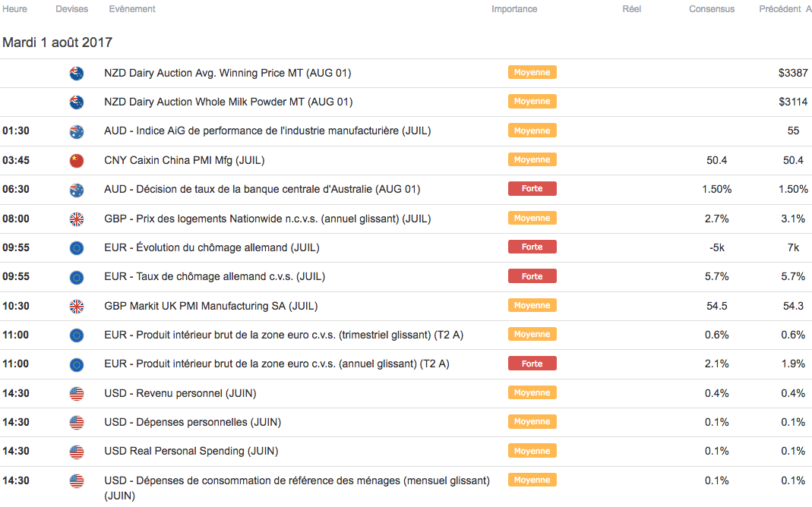The image size is (812, 507).
Task: Click the China flag next to Caixin PMI Mfg
Action: 77,160
